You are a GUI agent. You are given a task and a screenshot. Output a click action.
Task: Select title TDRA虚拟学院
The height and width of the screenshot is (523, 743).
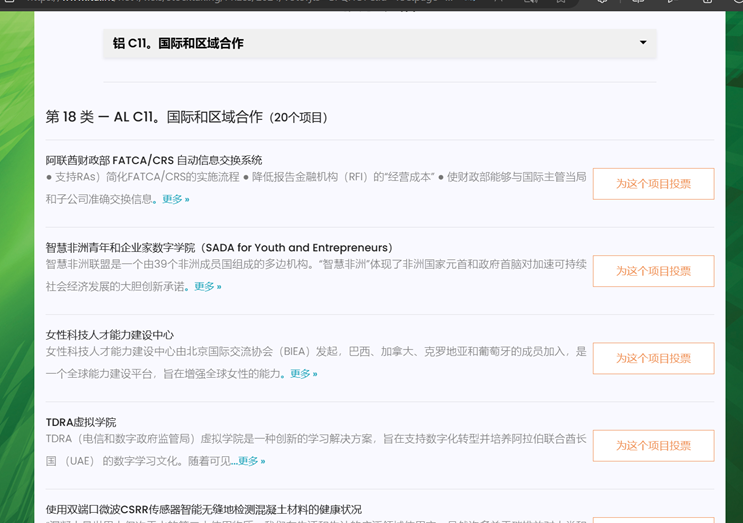tap(81, 422)
